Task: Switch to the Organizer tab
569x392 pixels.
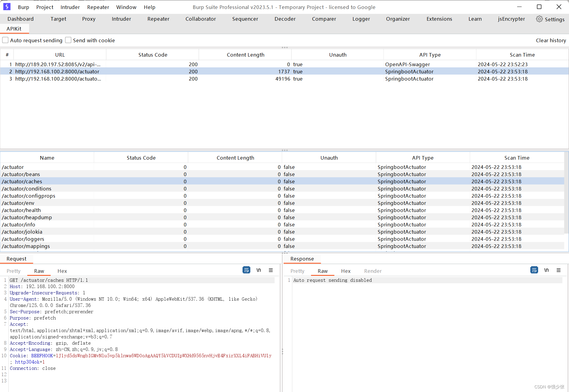Action: pos(398,19)
